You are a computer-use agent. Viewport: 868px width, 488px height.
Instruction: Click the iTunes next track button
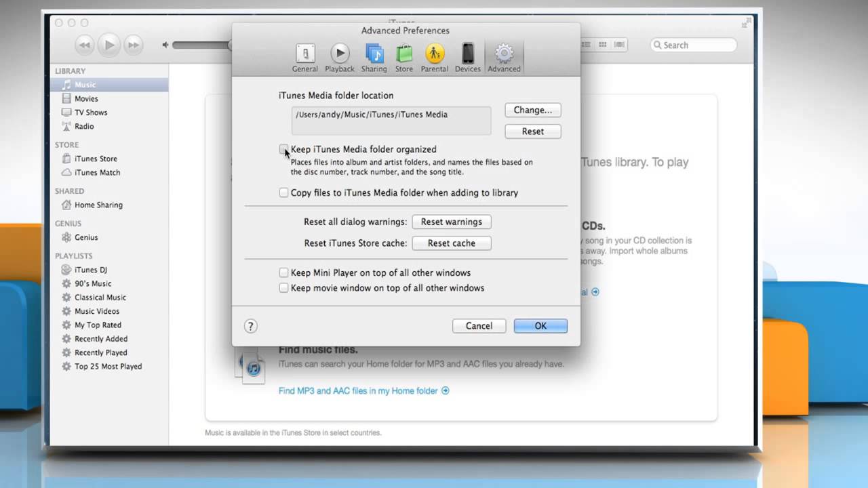coord(134,45)
